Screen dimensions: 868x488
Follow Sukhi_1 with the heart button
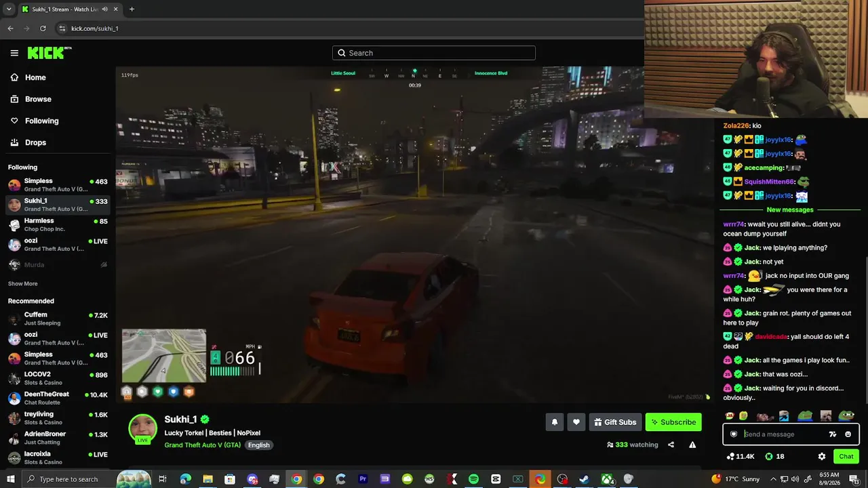coord(576,422)
